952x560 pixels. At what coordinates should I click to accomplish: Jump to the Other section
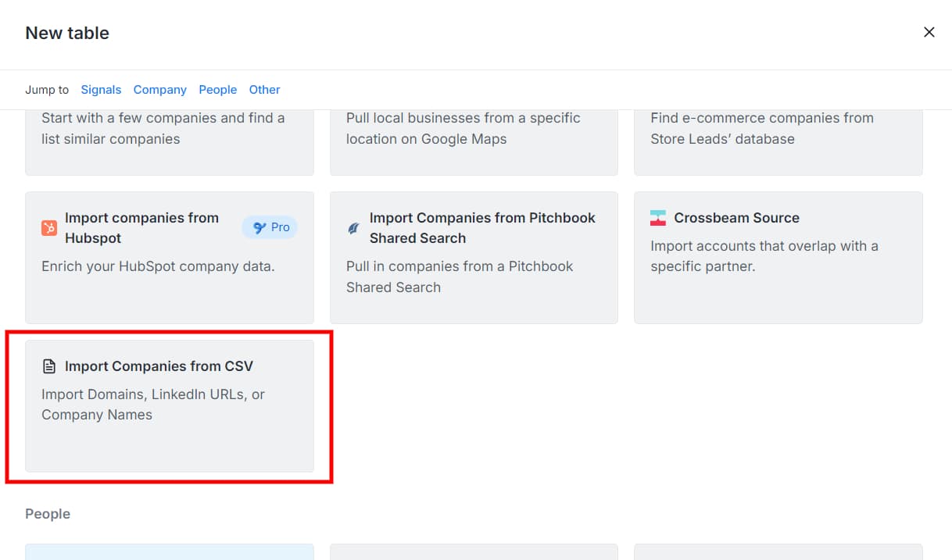coord(264,90)
